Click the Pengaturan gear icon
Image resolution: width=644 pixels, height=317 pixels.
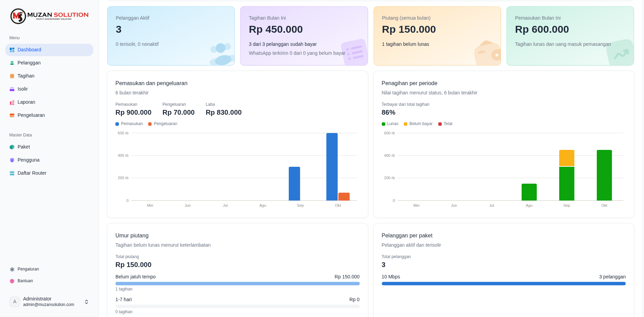(x=12, y=269)
